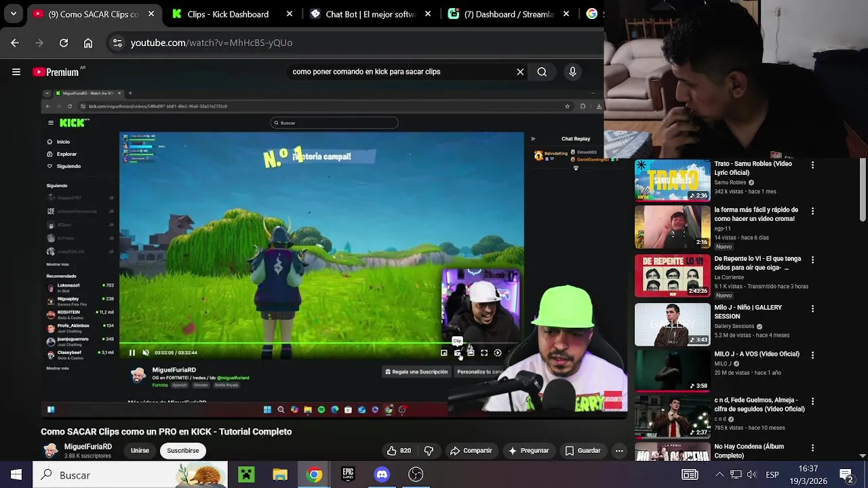868x488 pixels.
Task: Start voice search with the microphone
Action: (573, 72)
